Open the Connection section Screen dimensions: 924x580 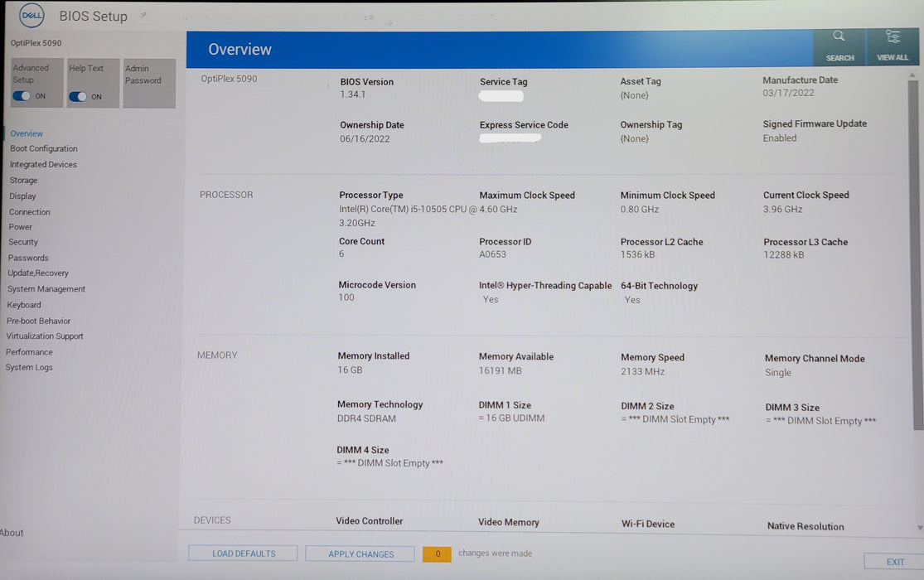click(x=30, y=211)
